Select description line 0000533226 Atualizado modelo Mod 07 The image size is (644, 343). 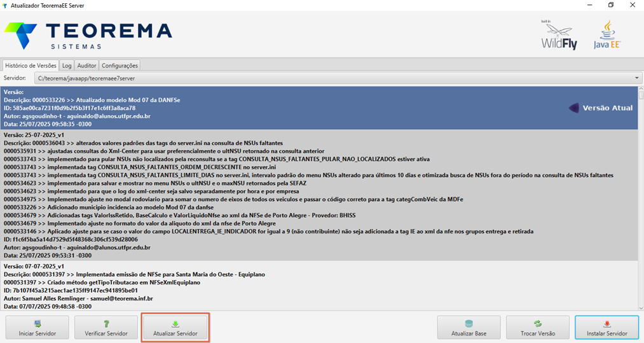pos(92,100)
